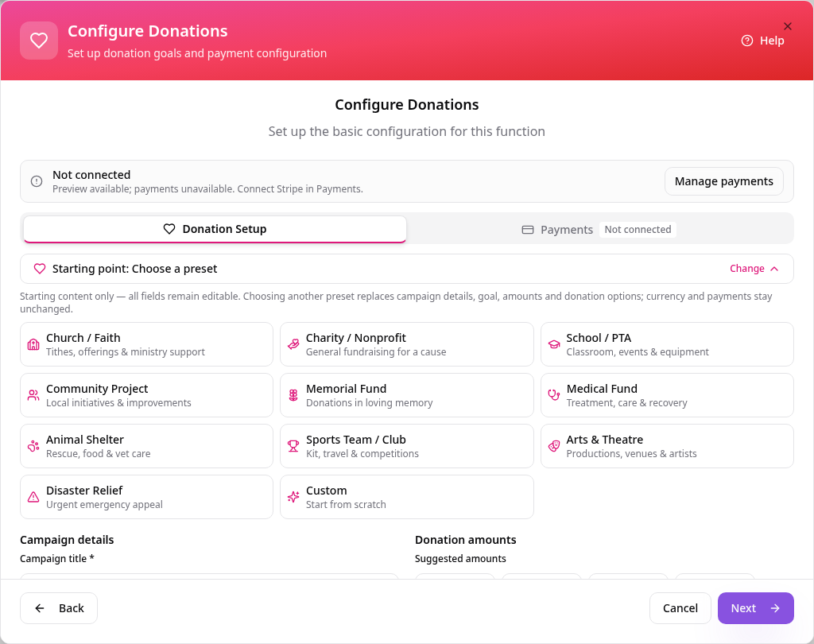This screenshot has height=644, width=814.
Task: Click the left arrow in Back button
Action: 40,608
